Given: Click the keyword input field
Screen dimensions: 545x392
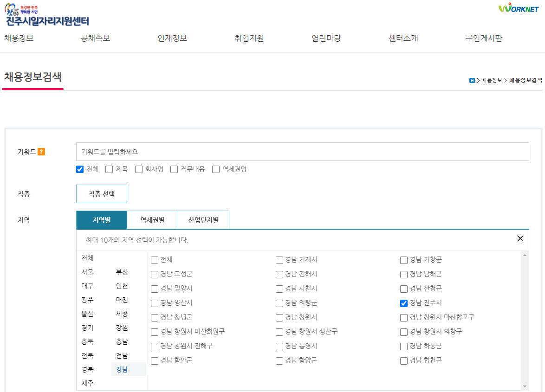Looking at the screenshot, I should point(302,151).
